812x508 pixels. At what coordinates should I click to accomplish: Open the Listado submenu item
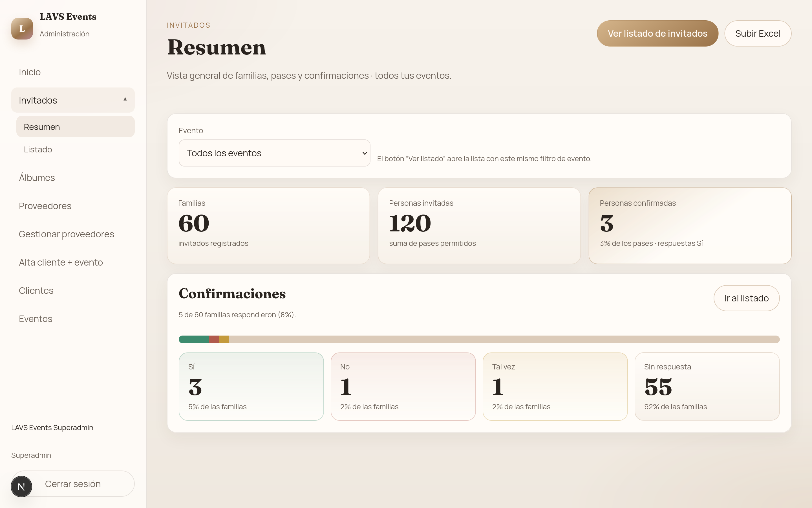pyautogui.click(x=76, y=150)
